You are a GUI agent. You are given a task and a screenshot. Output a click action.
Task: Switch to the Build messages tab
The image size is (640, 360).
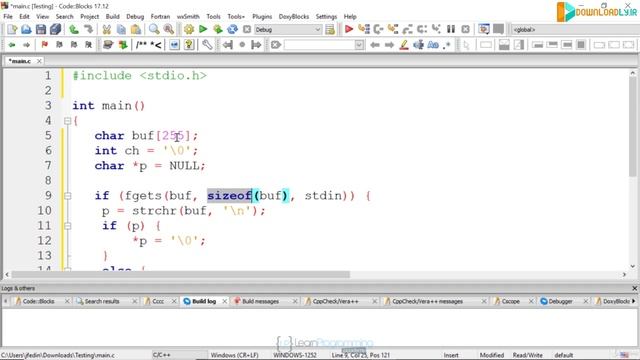pos(260,301)
